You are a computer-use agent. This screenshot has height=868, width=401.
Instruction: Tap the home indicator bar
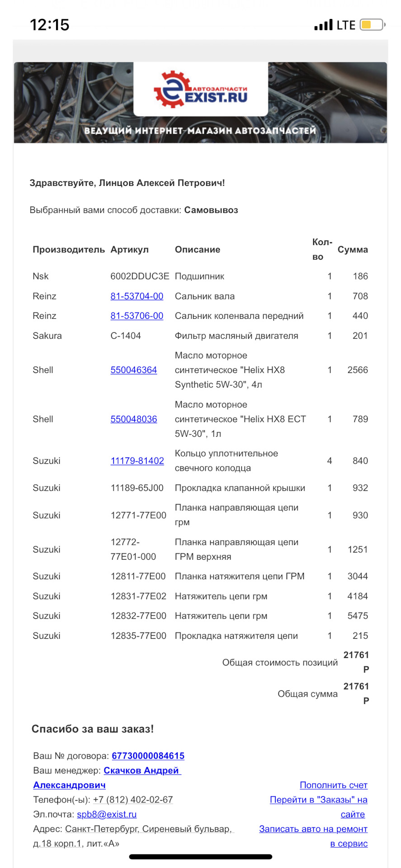point(200,857)
